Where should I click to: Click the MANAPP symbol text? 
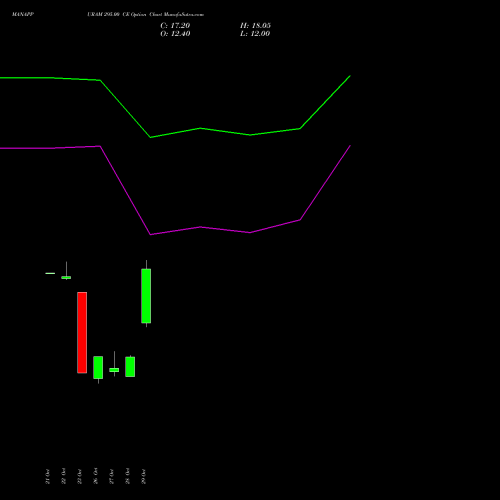(23, 14)
